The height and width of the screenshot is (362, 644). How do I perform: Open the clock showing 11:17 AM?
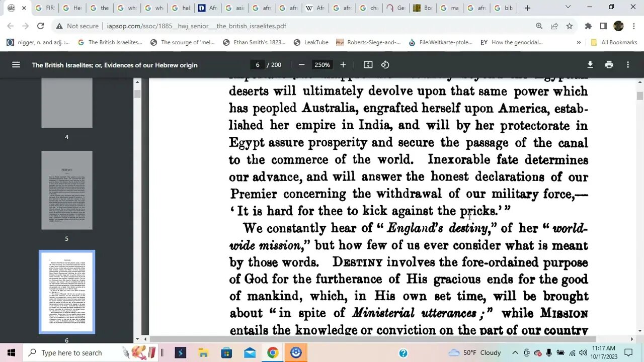(603, 352)
